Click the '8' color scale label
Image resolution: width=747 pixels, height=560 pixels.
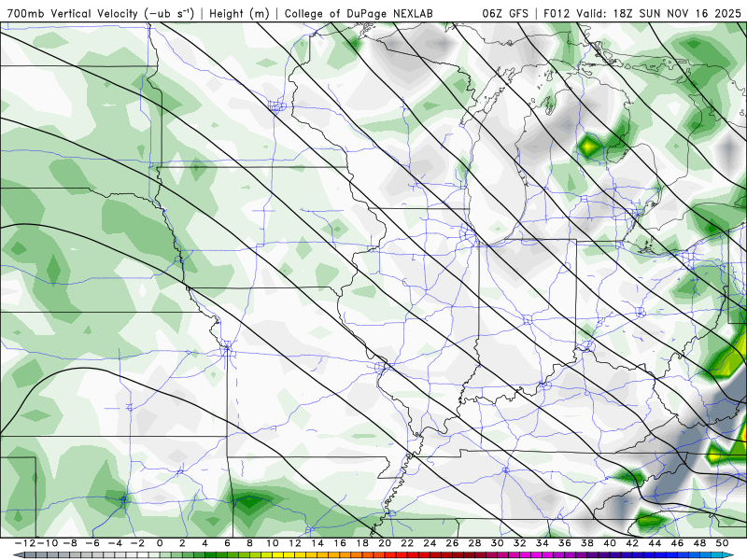point(249,543)
